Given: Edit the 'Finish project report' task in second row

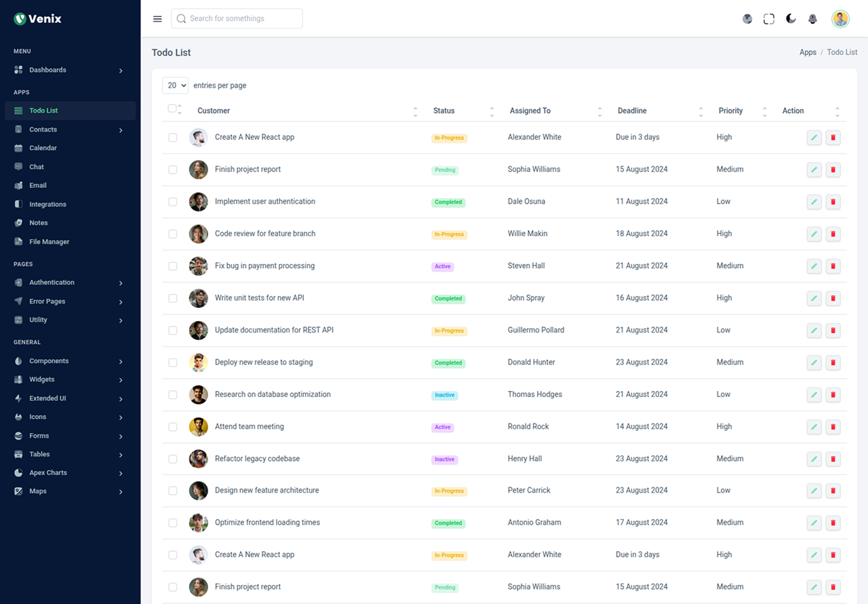Looking at the screenshot, I should 814,170.
